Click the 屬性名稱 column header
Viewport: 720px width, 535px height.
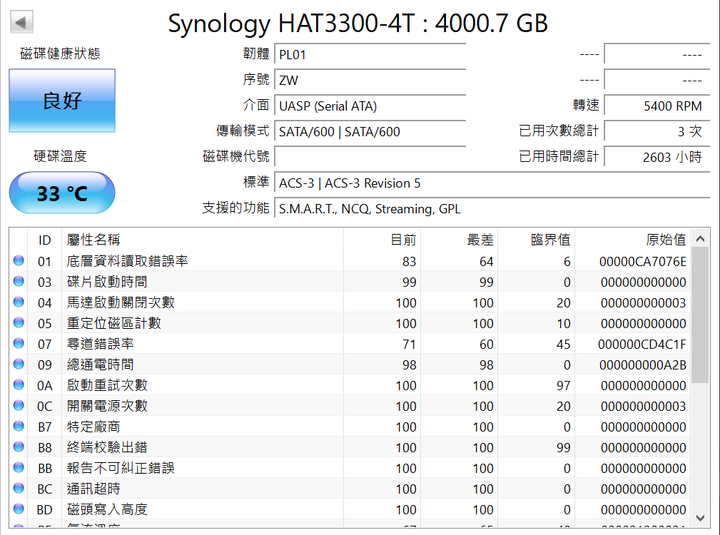(x=93, y=240)
